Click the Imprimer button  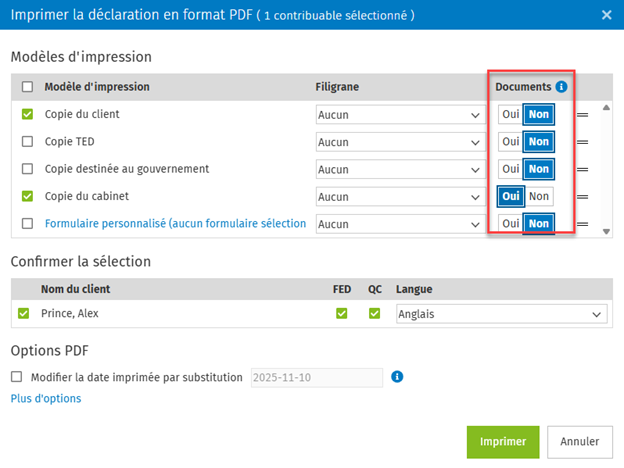click(503, 441)
